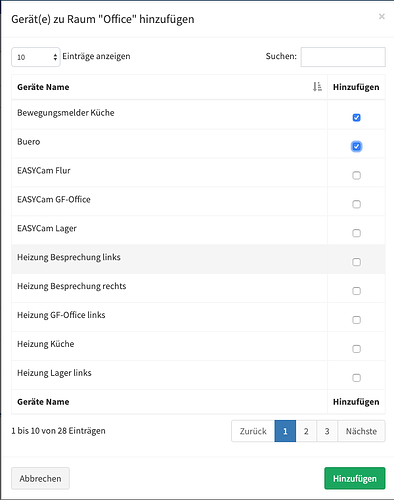394x500 pixels.
Task: Select Heizung Besprechung rechts row name
Action: pos(72,286)
